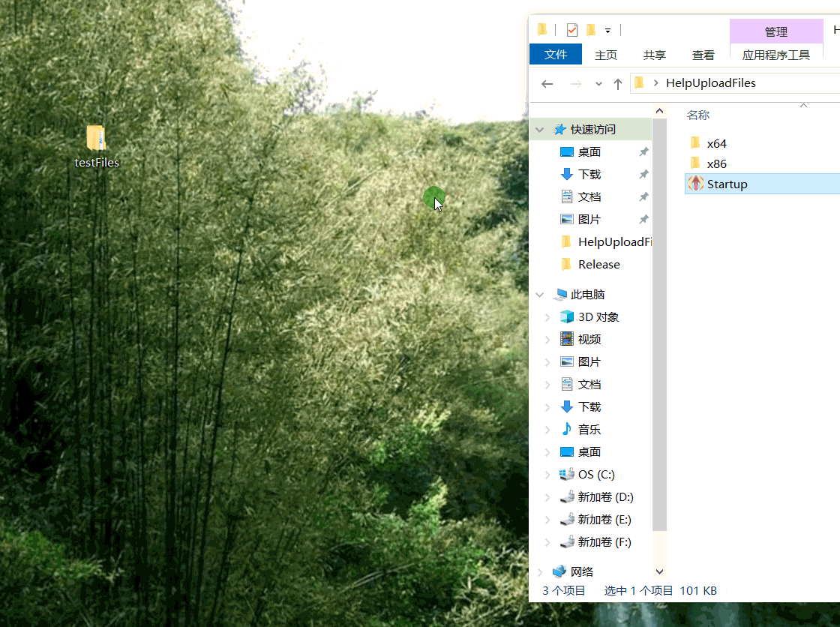Screen dimensions: 840x627
Task: Select 新加卷 (E:) drive
Action: pos(604,519)
